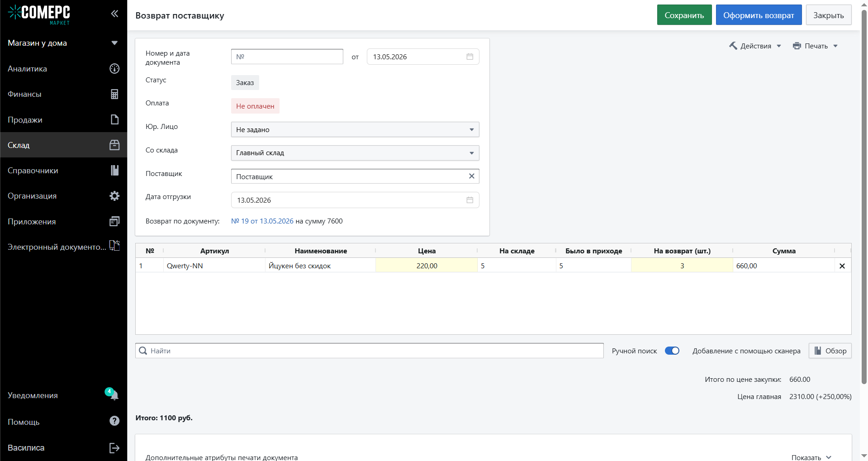Click Закрыть button
The height and width of the screenshot is (461, 868).
(x=829, y=15)
